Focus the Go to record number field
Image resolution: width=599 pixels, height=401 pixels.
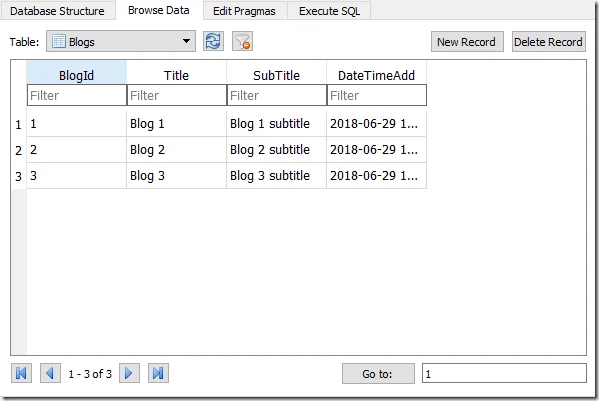pos(504,373)
